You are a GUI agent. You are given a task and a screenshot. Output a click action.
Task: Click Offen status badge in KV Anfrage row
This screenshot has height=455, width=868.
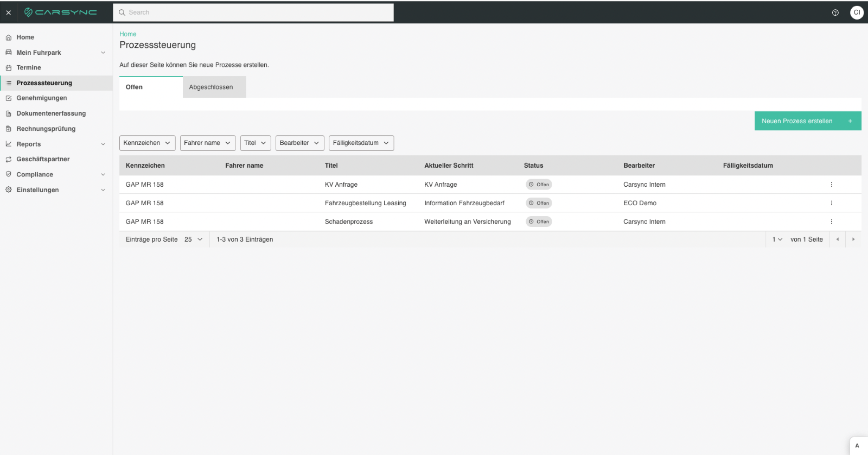coord(539,185)
